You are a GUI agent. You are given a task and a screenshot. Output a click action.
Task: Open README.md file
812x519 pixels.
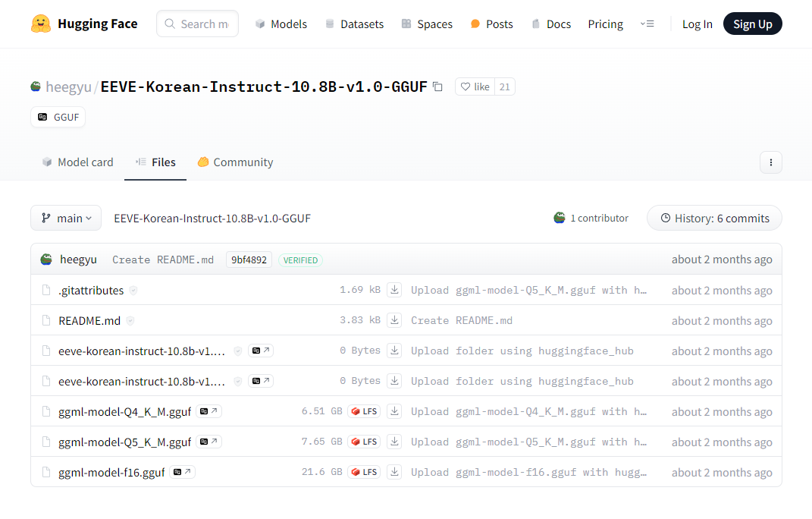coord(89,321)
